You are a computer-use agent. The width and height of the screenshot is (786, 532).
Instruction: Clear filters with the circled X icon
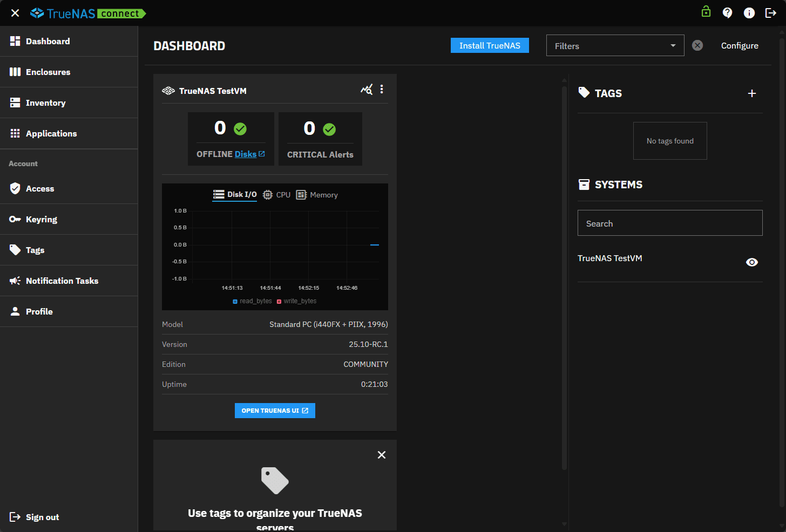(697, 45)
